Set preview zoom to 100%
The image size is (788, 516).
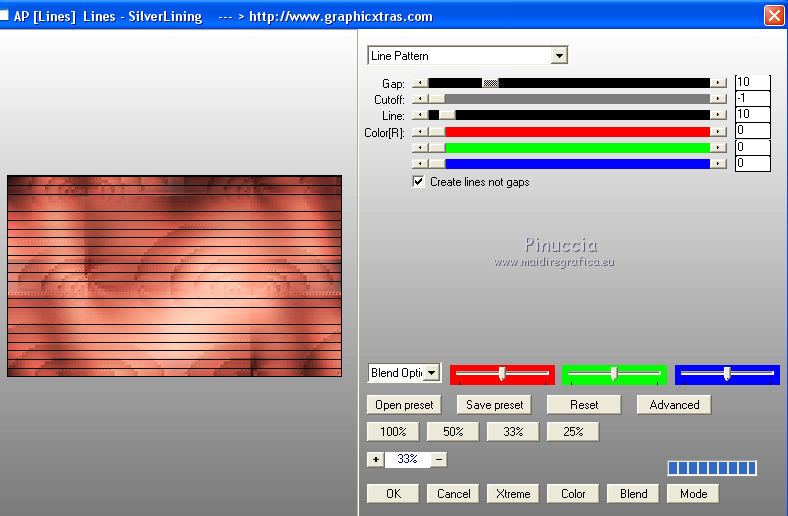(393, 432)
